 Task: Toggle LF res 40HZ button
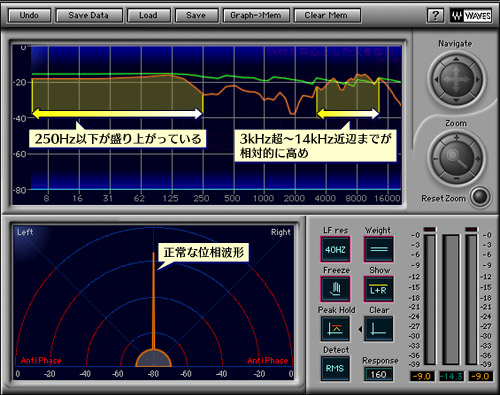click(x=335, y=249)
